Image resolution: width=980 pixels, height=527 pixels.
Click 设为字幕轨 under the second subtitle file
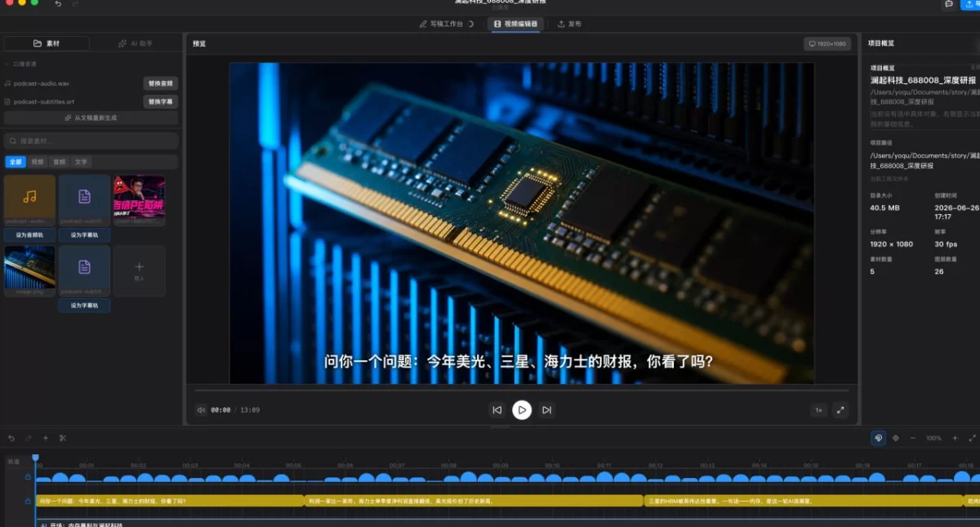84,305
